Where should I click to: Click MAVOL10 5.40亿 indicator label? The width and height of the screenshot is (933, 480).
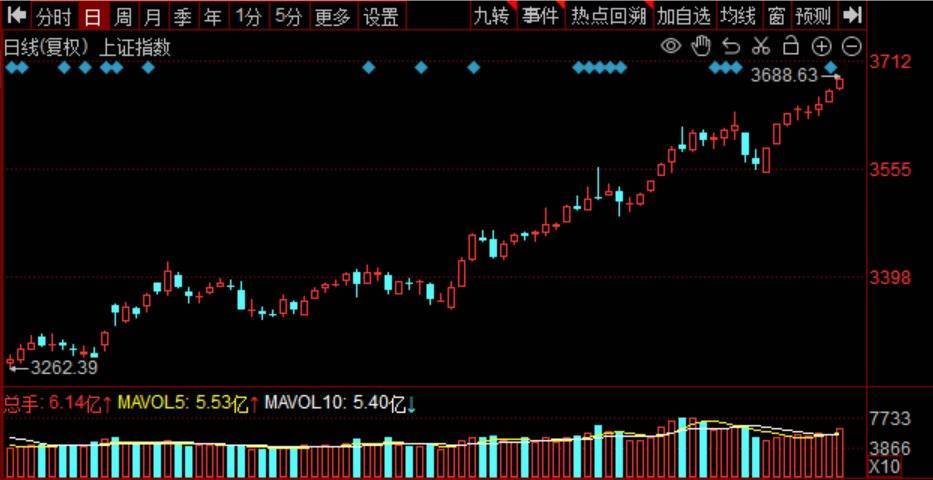pos(340,404)
